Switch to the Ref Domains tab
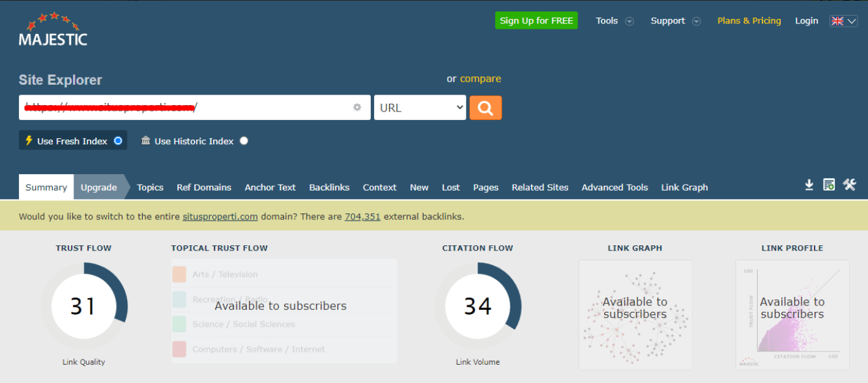 [x=204, y=187]
